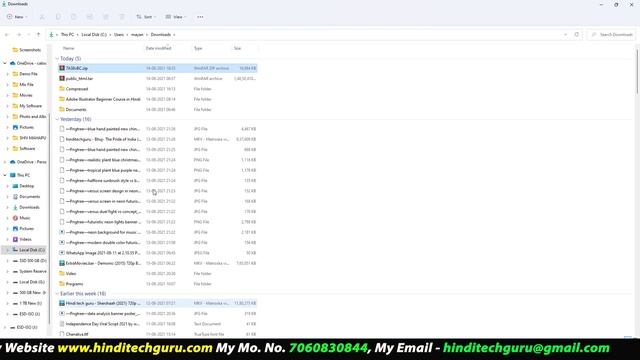Open My Software folder in sidebar
The height and width of the screenshot is (360, 640).
(x=27, y=106)
